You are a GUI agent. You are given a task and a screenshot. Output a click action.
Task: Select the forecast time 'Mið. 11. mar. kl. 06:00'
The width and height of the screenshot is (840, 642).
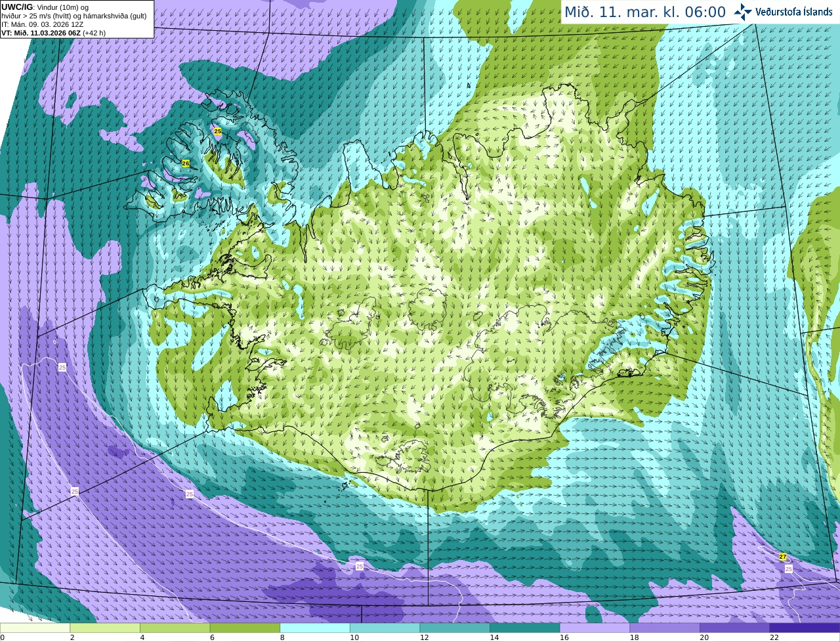[645, 12]
